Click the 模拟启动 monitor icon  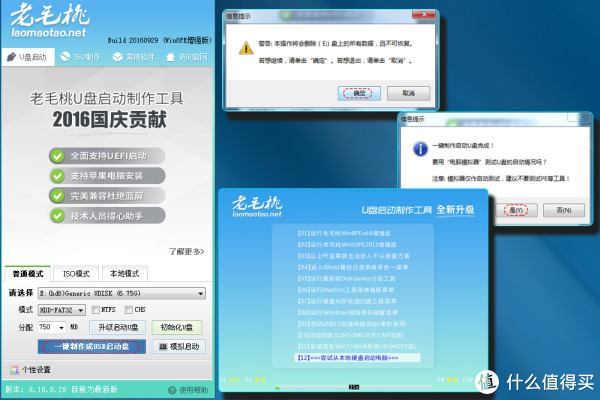click(163, 346)
